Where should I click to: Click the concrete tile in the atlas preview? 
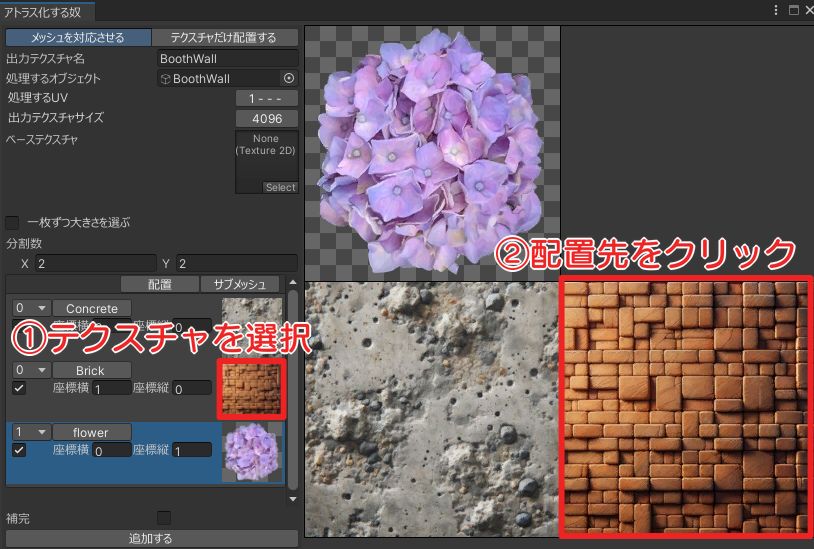pyautogui.click(x=431, y=408)
